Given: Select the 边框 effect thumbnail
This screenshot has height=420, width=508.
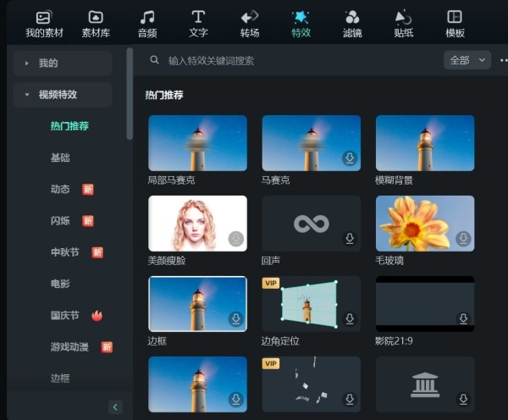Looking at the screenshot, I should (x=197, y=304).
